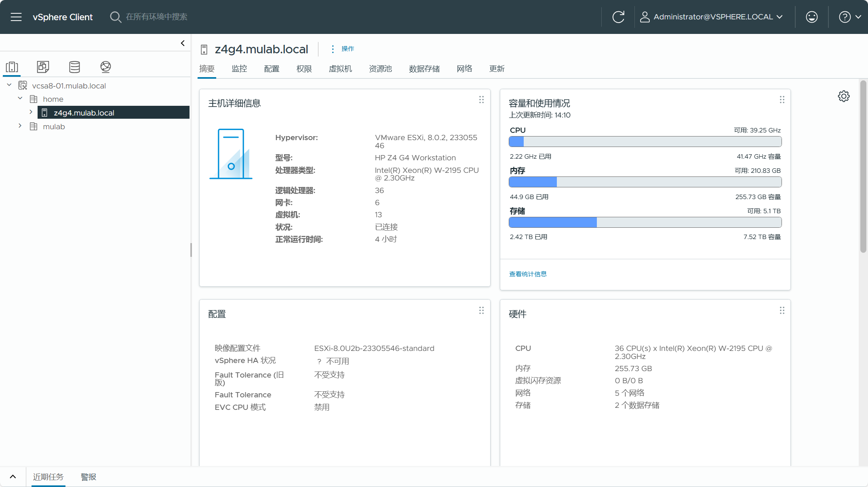The width and height of the screenshot is (868, 487).
Task: Click the global search field
Action: click(157, 17)
